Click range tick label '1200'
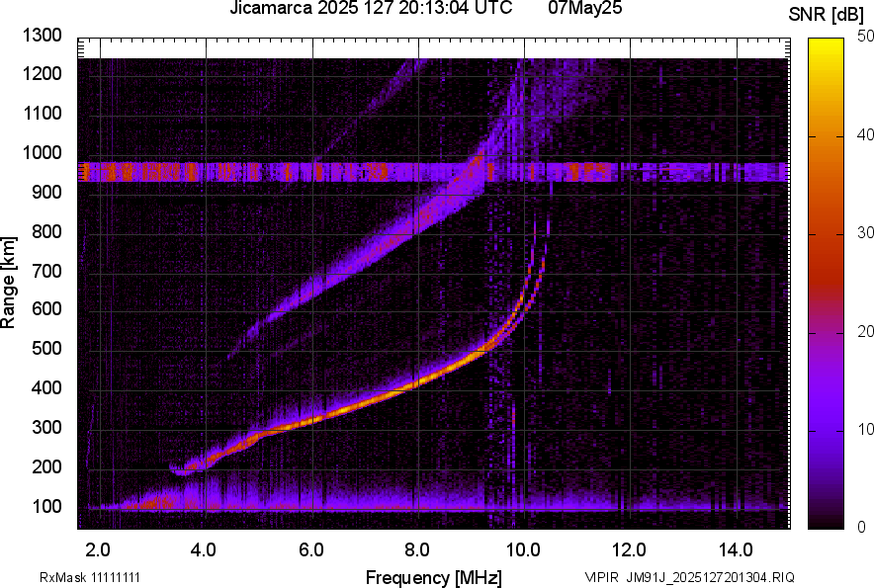Screen dimensions: 874x588 coord(42,73)
